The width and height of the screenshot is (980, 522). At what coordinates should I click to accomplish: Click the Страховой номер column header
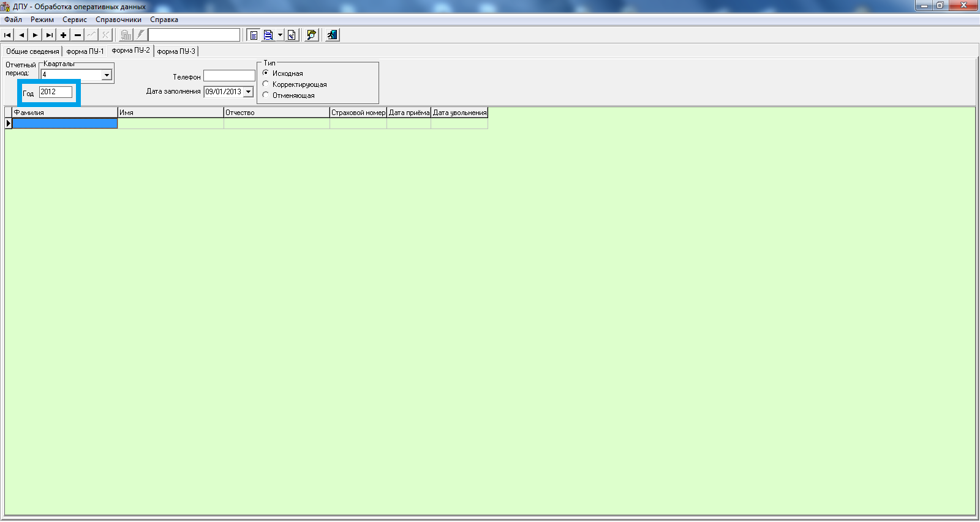358,113
